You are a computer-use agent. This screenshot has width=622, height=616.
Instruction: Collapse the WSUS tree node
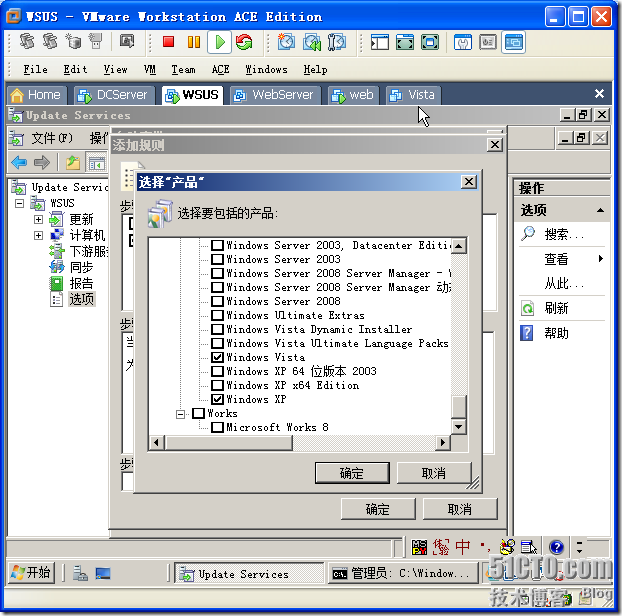[19, 204]
